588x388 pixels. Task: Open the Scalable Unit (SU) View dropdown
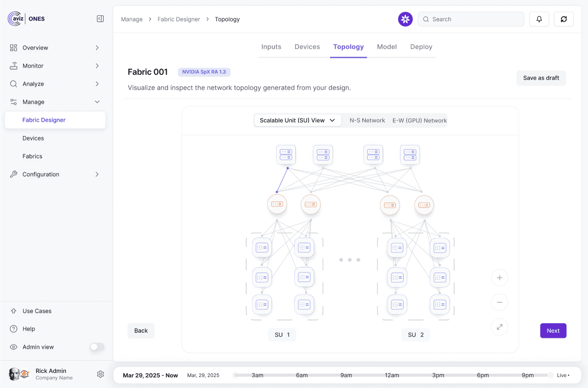(x=297, y=120)
